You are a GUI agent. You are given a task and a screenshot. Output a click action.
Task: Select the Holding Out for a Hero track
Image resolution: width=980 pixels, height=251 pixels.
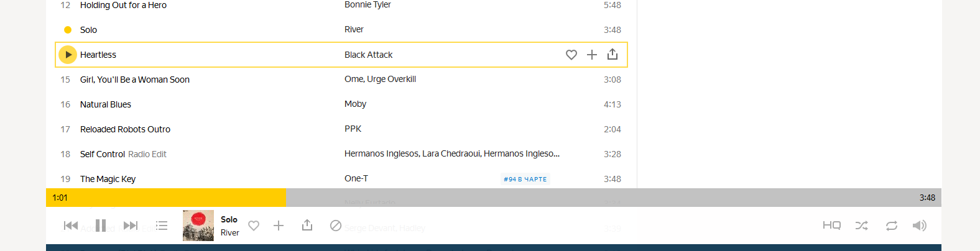tap(123, 5)
